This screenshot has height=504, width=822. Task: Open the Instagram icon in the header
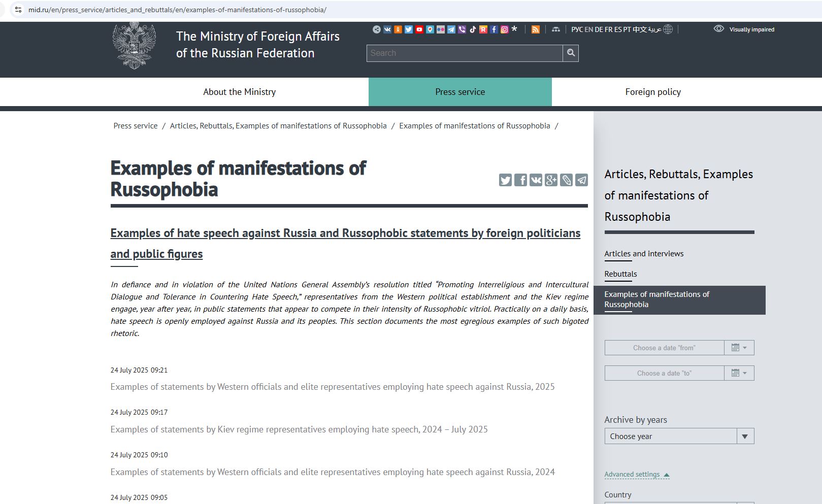[x=505, y=29]
